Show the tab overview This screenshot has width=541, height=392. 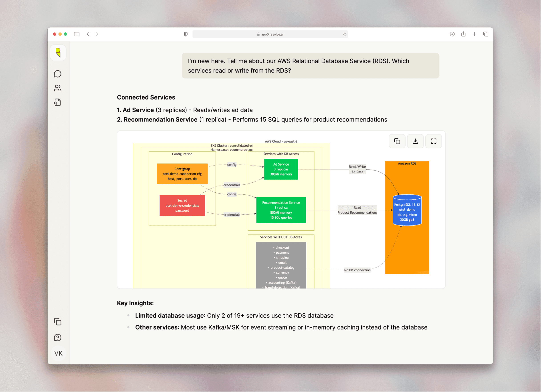pos(486,34)
